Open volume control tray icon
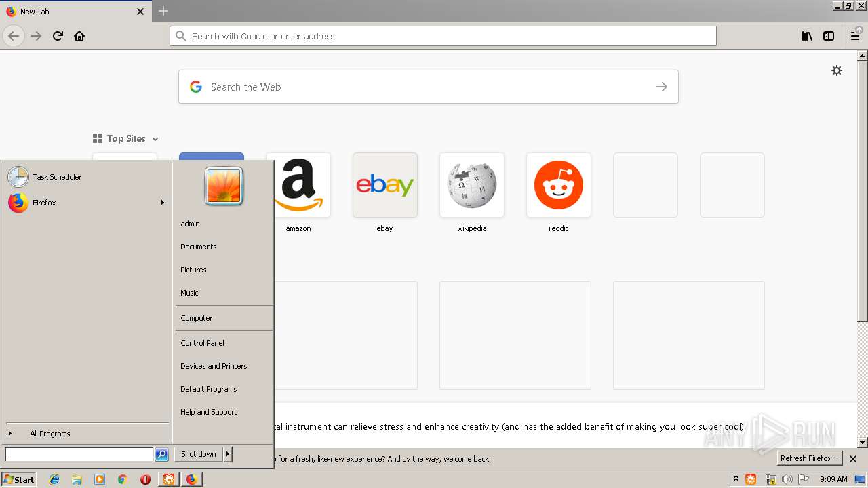 787,479
